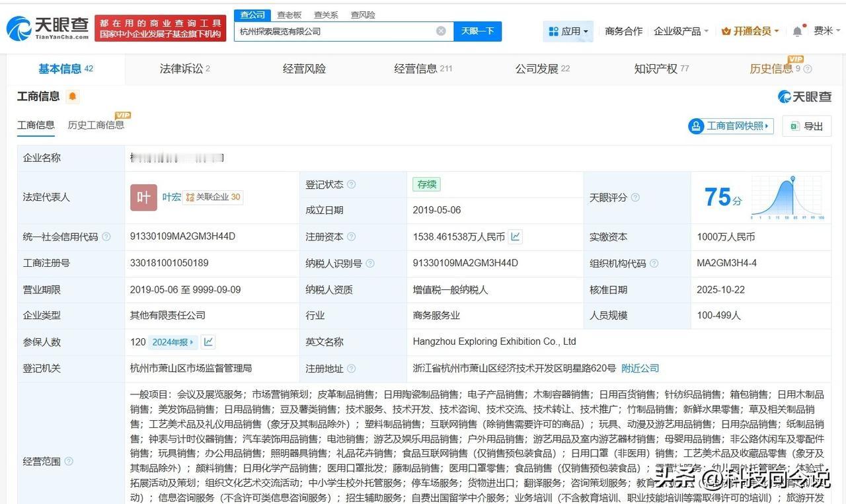This screenshot has height=504, width=846.
Task: Open the 开通会员 dropdown
Action: coord(750,31)
